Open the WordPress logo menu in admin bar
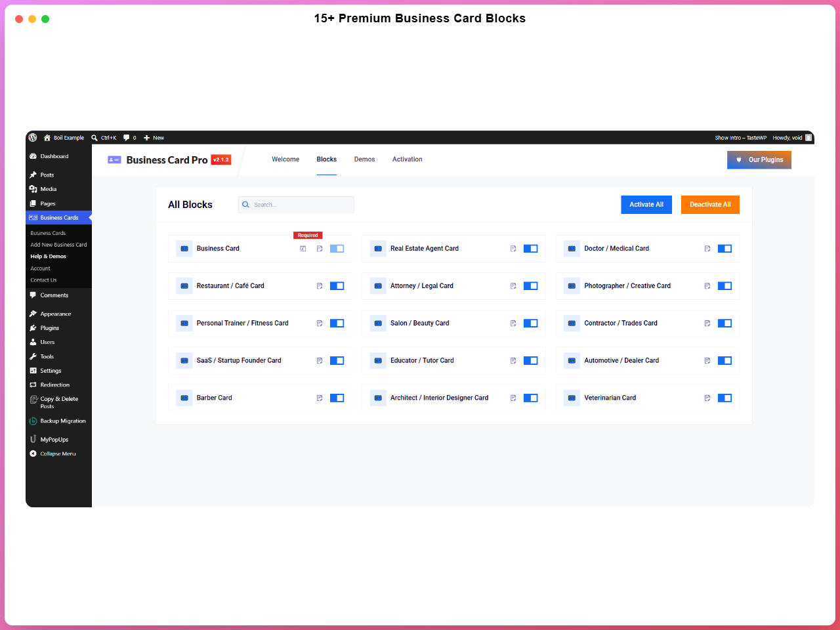 (x=33, y=138)
